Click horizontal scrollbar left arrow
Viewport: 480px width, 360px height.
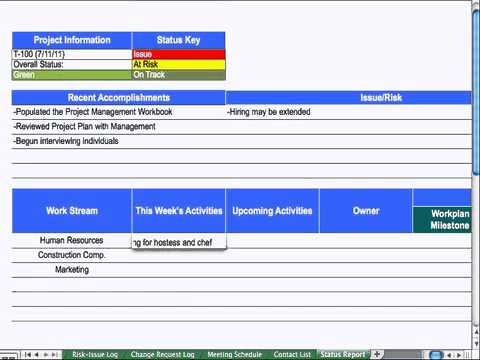pos(450,355)
